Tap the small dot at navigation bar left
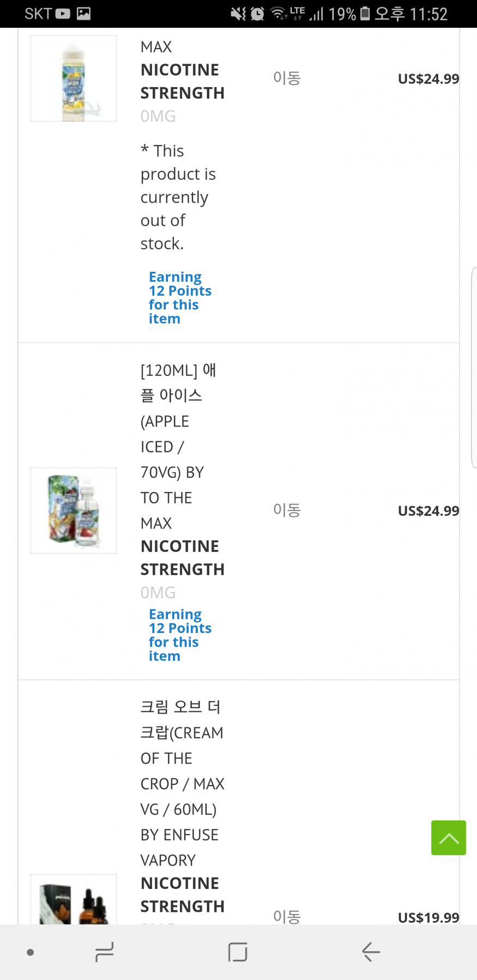The image size is (477, 980). pyautogui.click(x=31, y=952)
